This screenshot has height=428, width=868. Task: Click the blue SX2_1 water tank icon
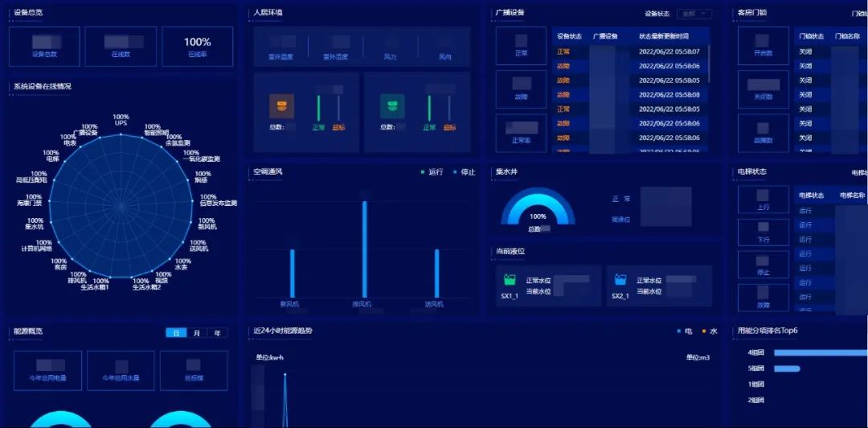620,280
